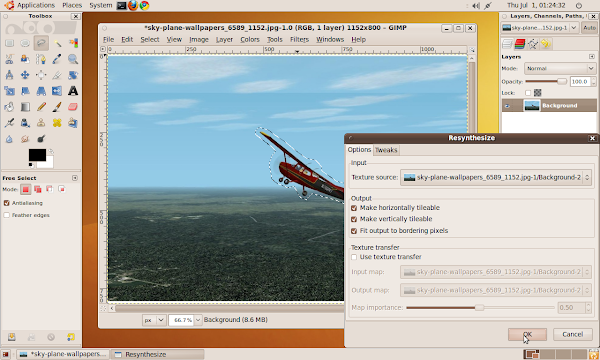Adjust the layer Opacity slider
Screen dimensions: 600x360
(x=546, y=81)
